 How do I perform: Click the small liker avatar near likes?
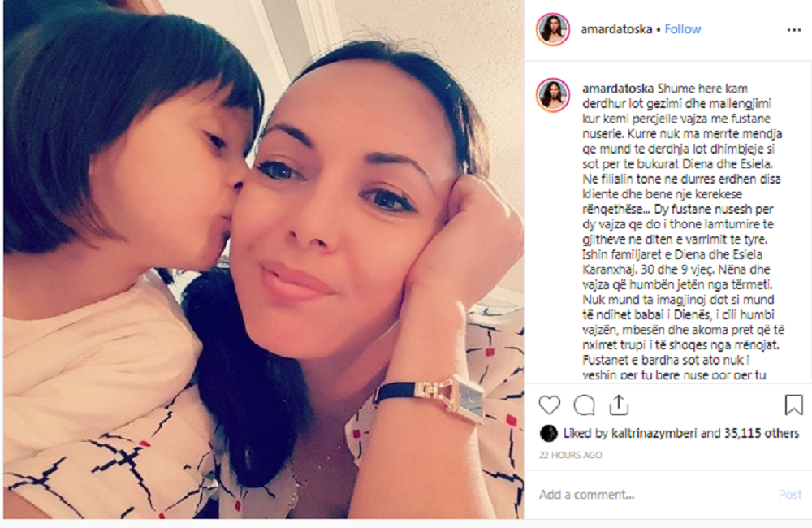[x=548, y=433]
